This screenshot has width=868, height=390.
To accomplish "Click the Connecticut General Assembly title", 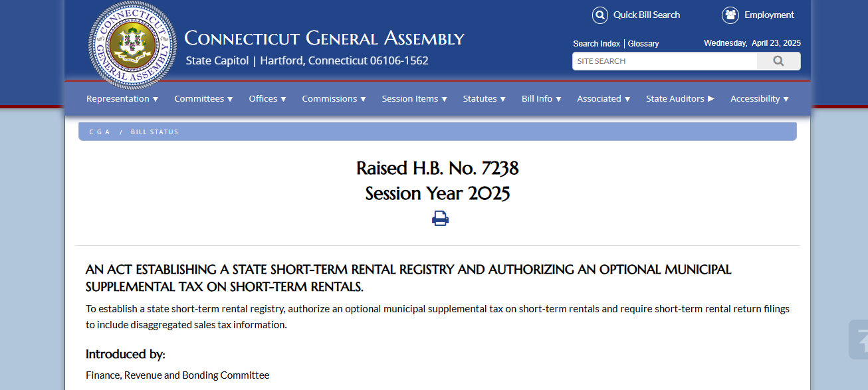I will tap(324, 38).
